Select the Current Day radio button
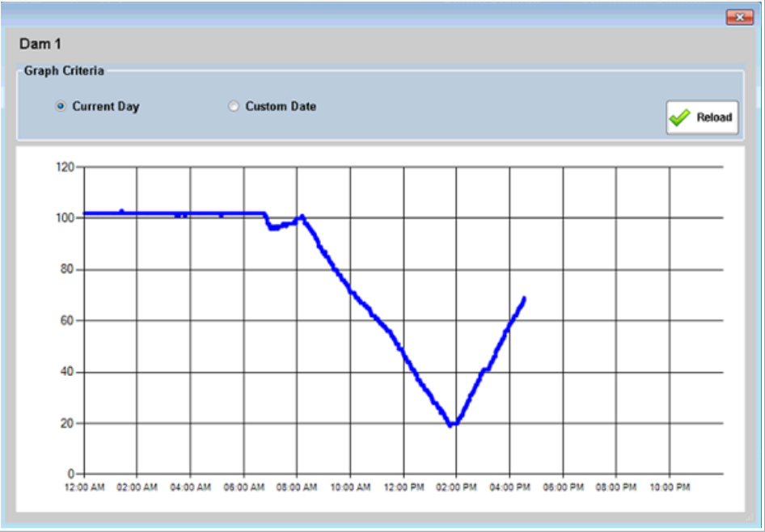Image resolution: width=765 pixels, height=532 pixels. click(x=61, y=106)
